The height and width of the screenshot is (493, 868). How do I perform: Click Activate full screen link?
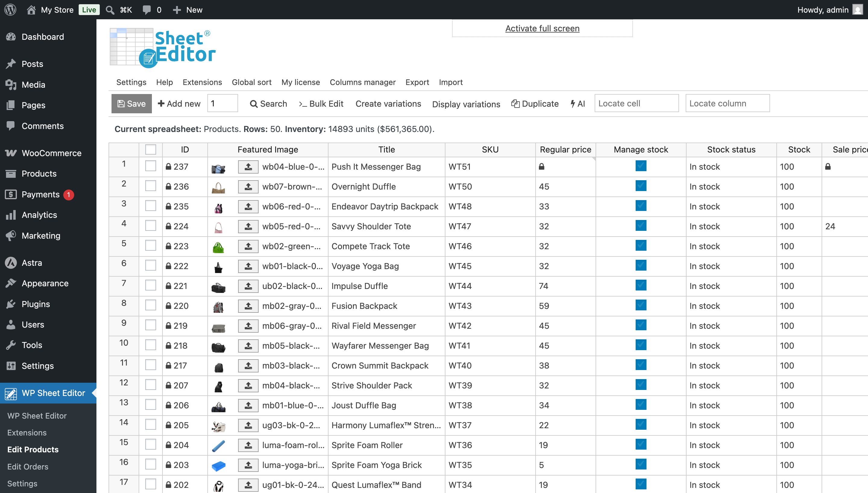(542, 28)
